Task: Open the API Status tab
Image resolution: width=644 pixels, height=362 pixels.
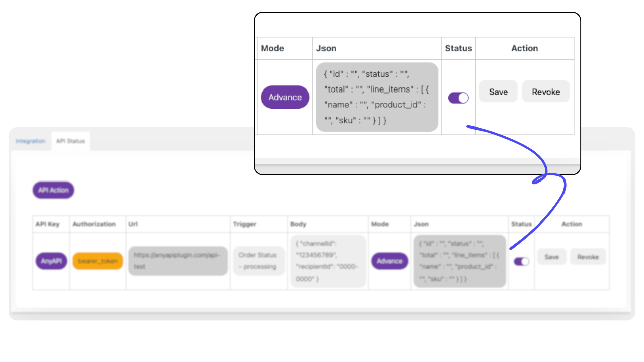Action: [x=70, y=141]
